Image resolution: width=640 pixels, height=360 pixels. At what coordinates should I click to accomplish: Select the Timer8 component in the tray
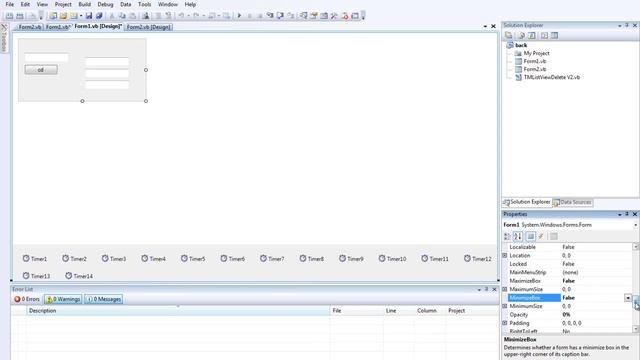(311, 258)
